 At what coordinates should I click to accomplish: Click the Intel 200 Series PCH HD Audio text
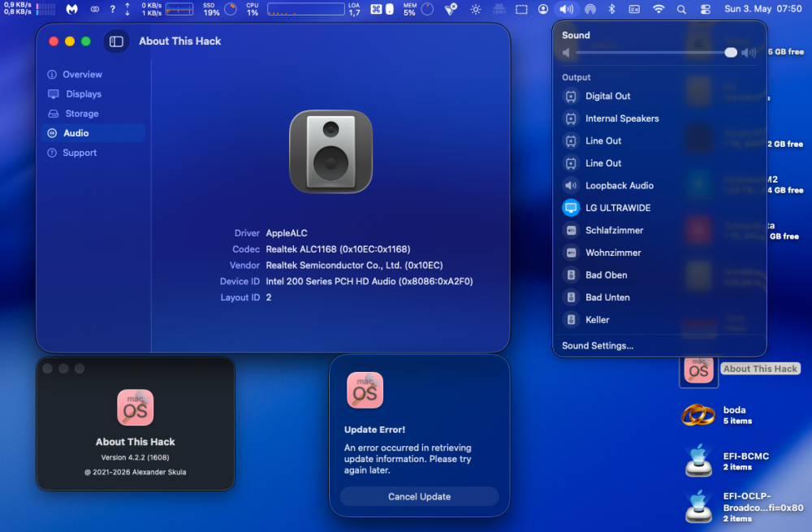pyautogui.click(x=369, y=281)
